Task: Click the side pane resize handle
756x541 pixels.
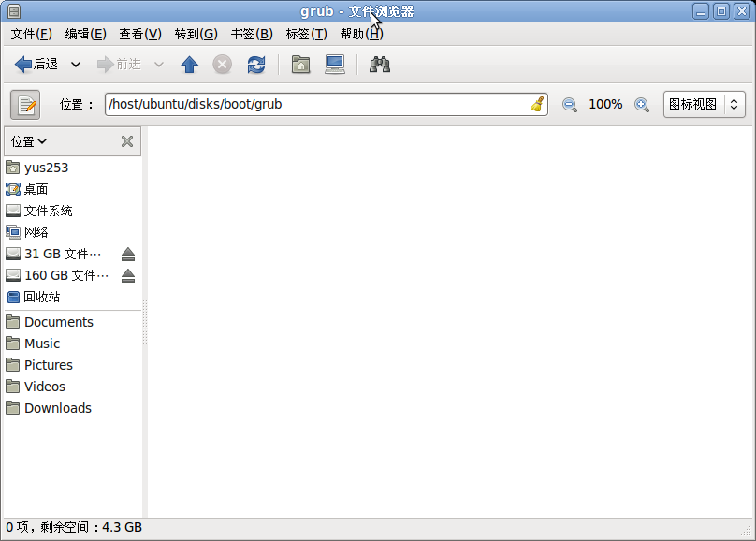Action: click(x=145, y=322)
